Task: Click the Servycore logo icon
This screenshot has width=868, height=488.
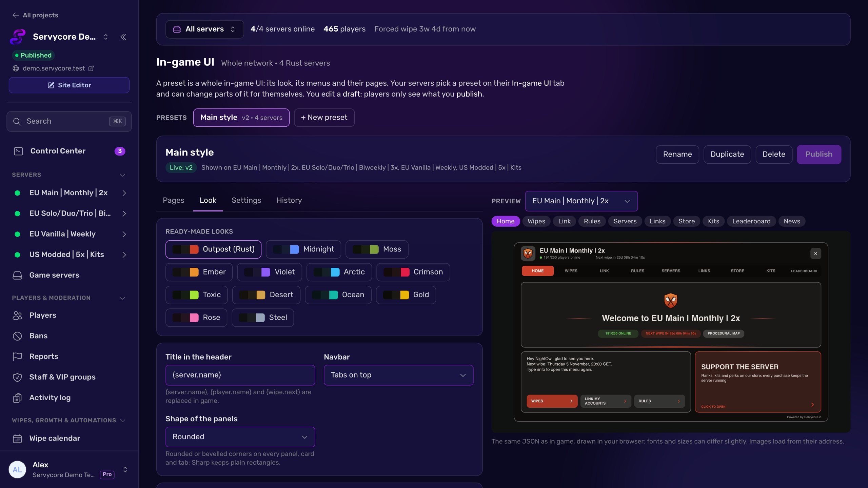Action: (18, 37)
